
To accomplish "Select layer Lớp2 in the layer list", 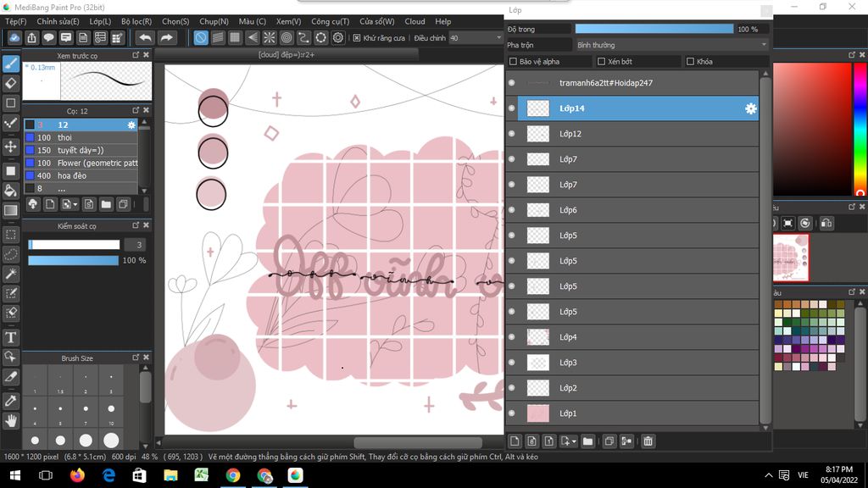I will coord(637,388).
